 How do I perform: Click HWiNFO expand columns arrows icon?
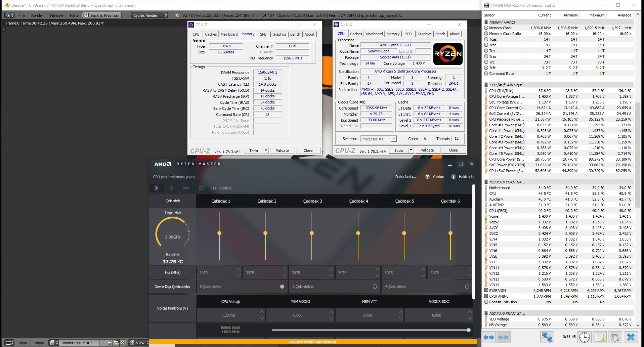tap(489, 337)
